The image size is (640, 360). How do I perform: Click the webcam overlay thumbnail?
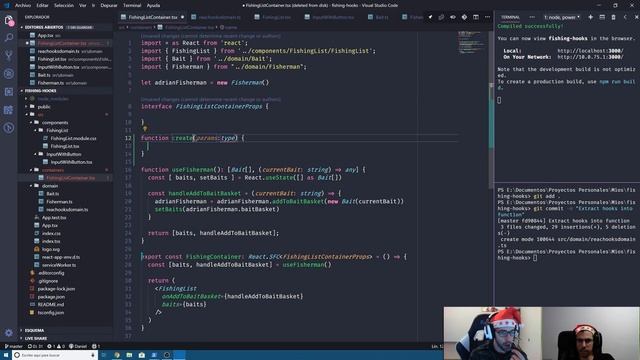pyautogui.click(x=542, y=333)
